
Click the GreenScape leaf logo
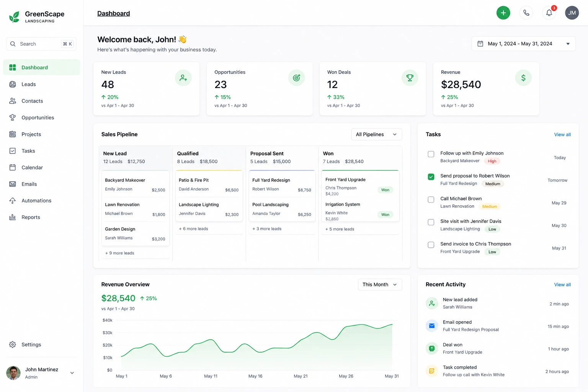pos(14,17)
